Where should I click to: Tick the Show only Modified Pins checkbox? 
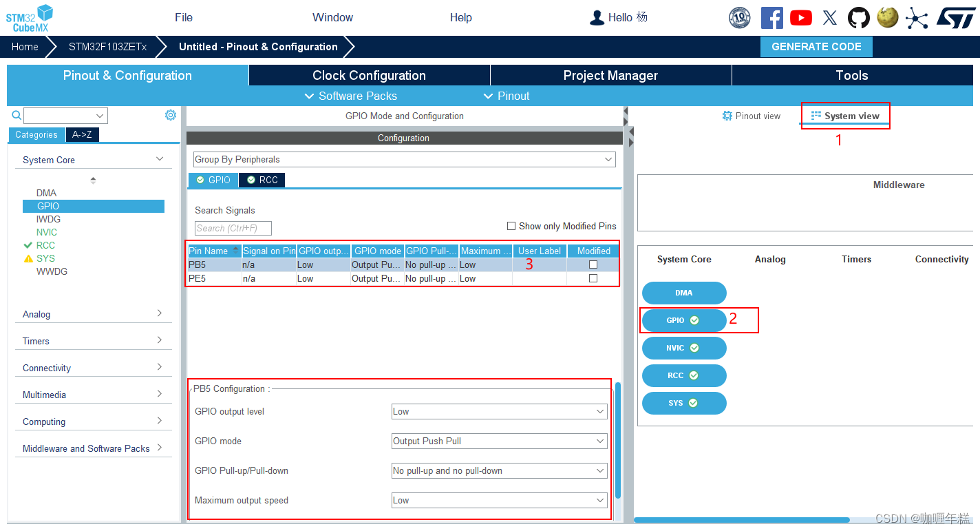(511, 226)
